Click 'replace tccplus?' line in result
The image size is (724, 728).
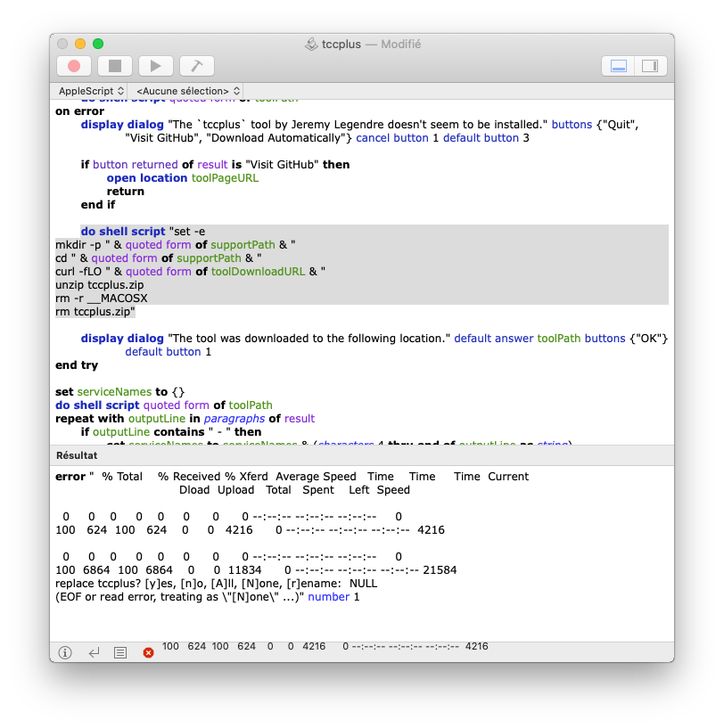[216, 584]
